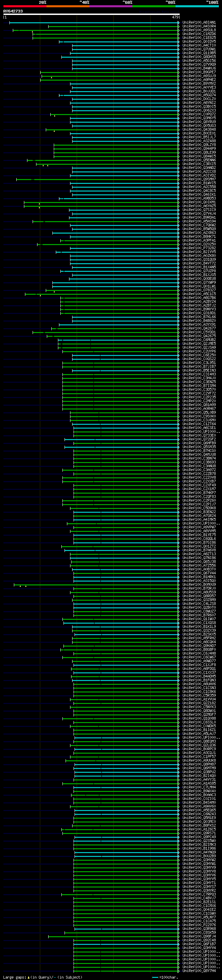Select the UniRef100_B0JUD1 label

(x=199, y=91)
